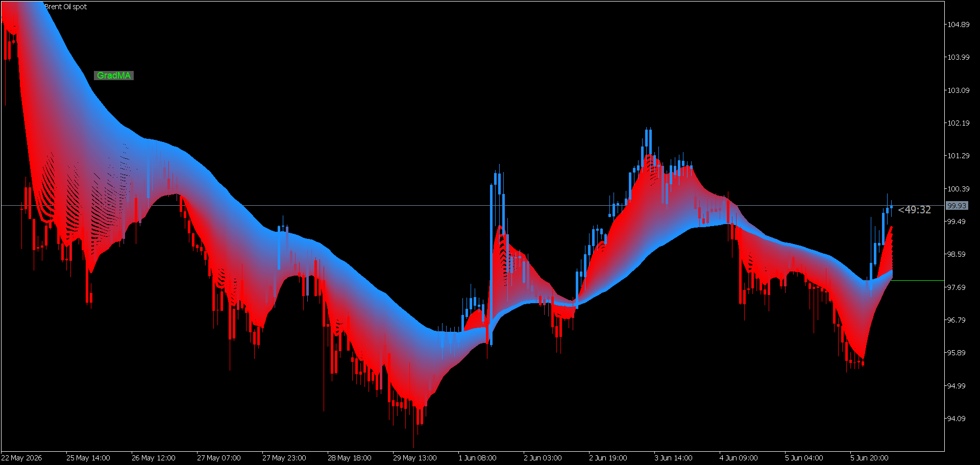980x465 pixels.
Task: Select the Brent Oil spot chart title
Action: [65, 7]
